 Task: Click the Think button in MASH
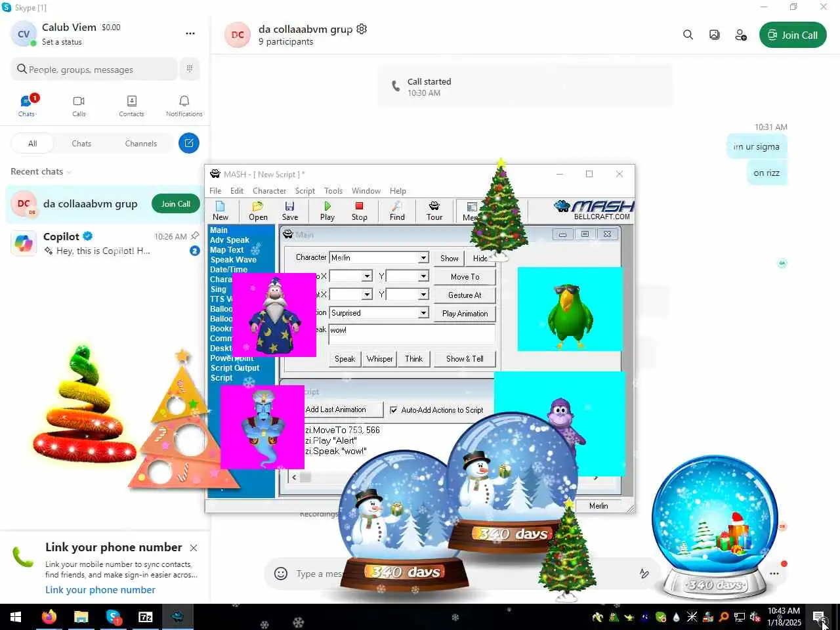(x=413, y=359)
